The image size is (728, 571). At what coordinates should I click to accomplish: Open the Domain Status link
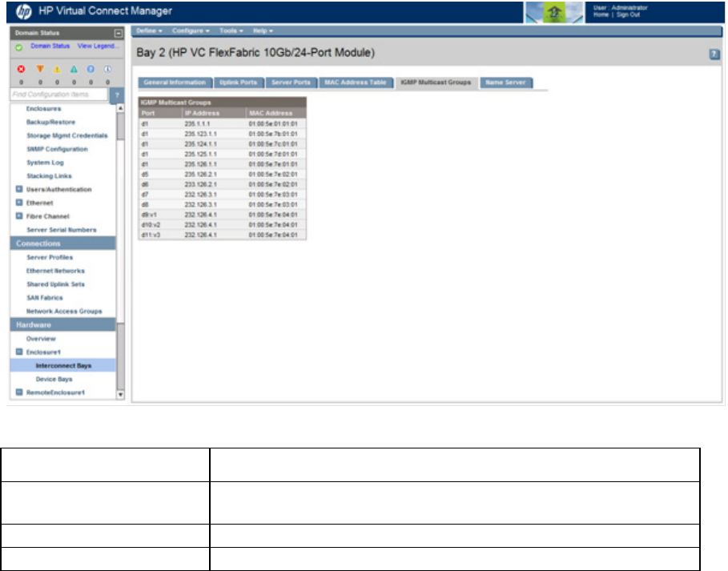[x=50, y=46]
